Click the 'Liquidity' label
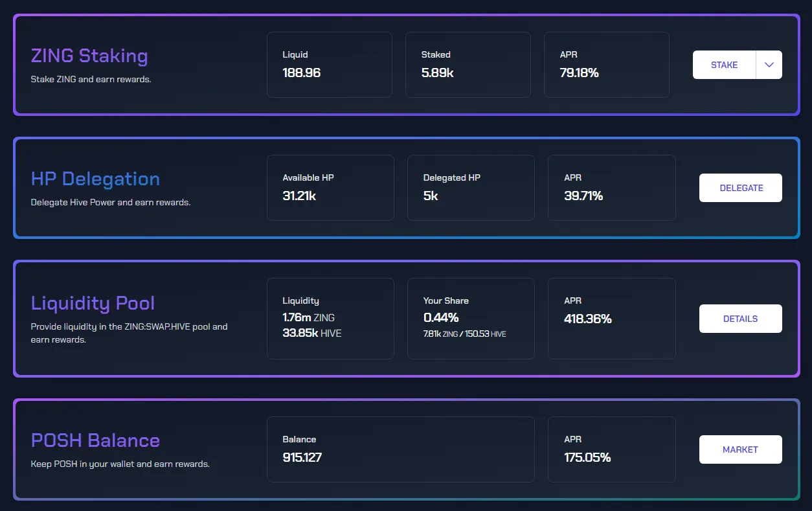 [300, 301]
